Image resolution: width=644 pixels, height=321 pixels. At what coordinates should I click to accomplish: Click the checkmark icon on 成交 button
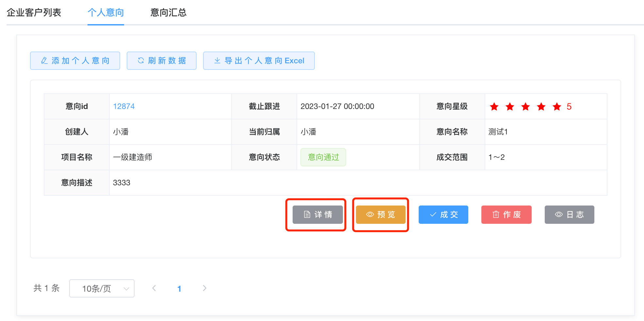(433, 215)
